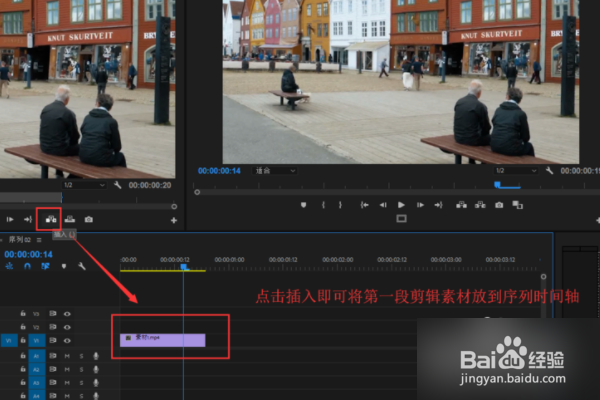Select the purple mp4 clip on V1
This screenshot has width=600, height=400.
(163, 340)
